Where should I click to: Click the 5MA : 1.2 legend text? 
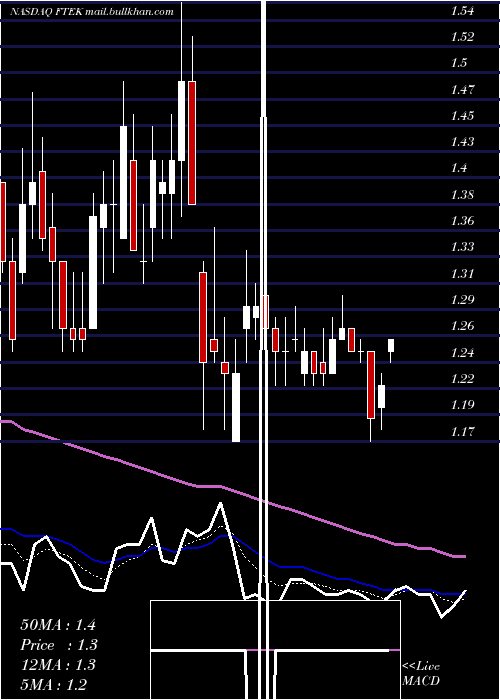coord(54,684)
